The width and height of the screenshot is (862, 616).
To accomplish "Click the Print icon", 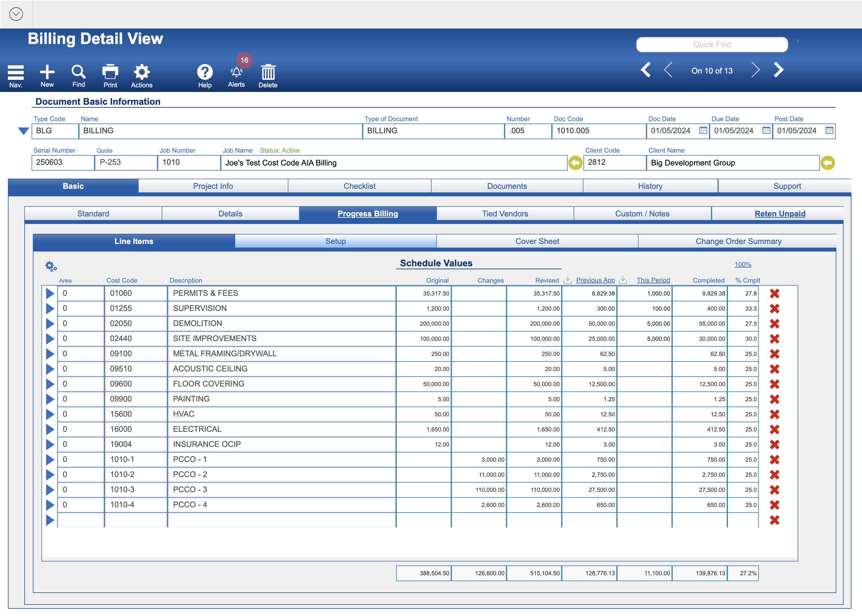I will pyautogui.click(x=110, y=76).
